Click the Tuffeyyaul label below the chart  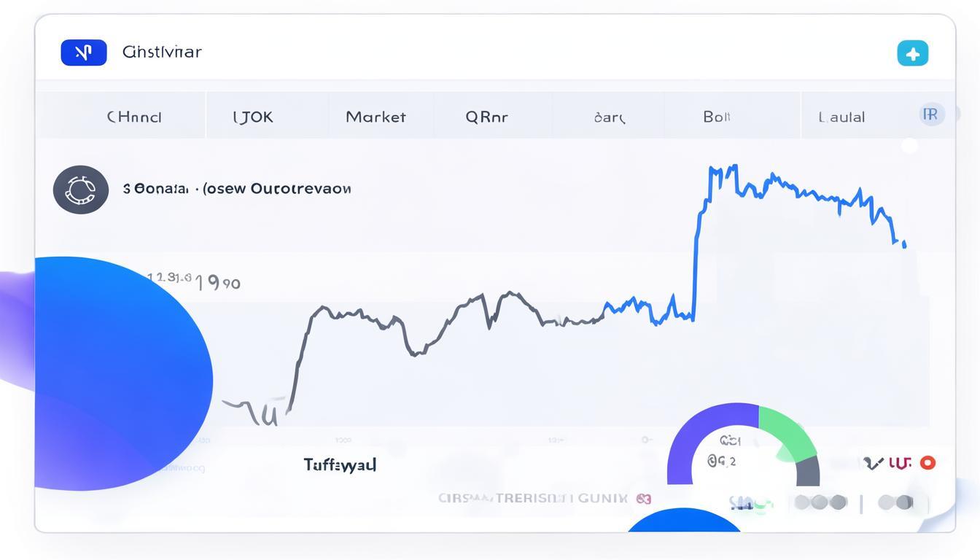(340, 464)
